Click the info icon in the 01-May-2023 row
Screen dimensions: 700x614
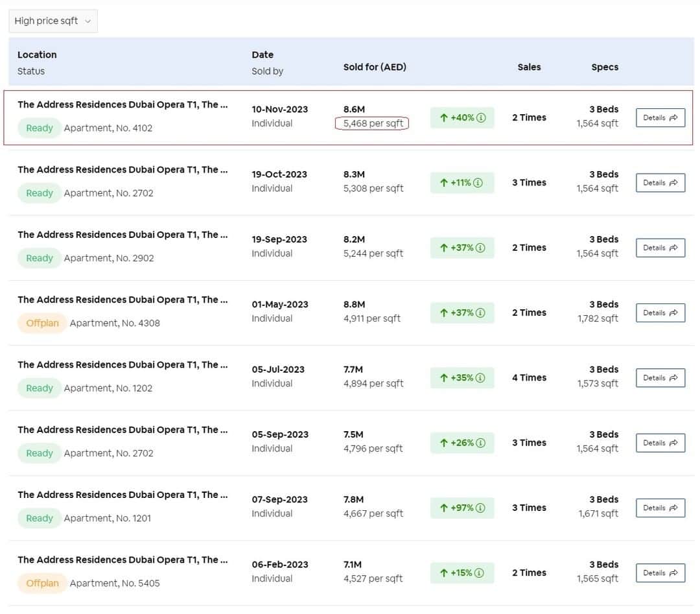pyautogui.click(x=480, y=313)
